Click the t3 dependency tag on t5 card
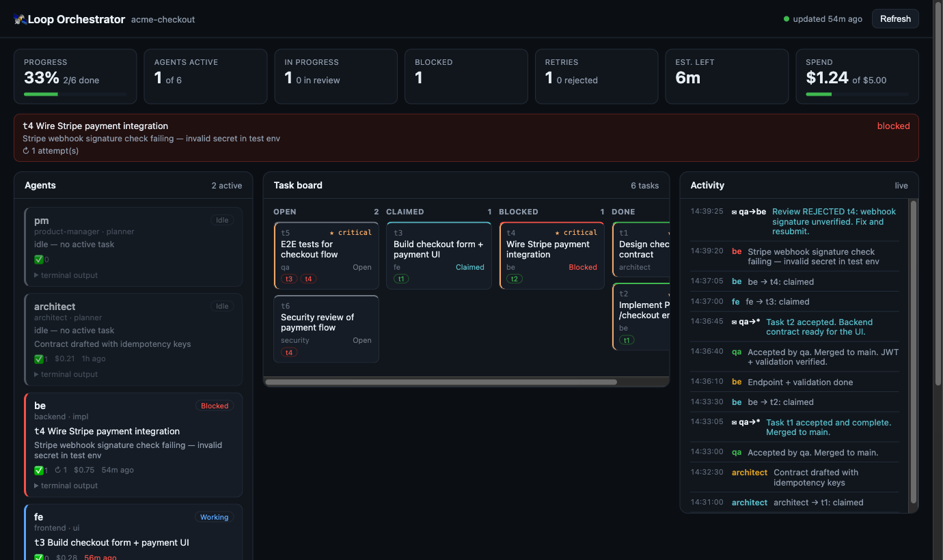 coord(289,279)
